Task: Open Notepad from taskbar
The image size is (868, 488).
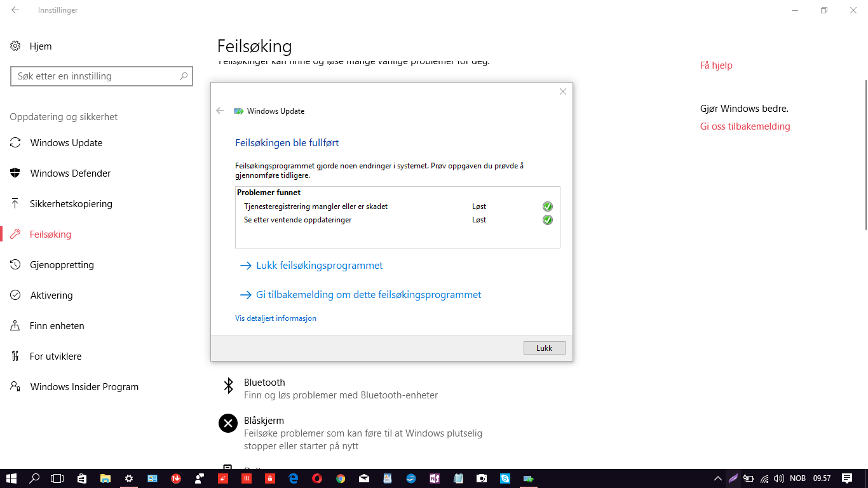Action: pos(458,478)
